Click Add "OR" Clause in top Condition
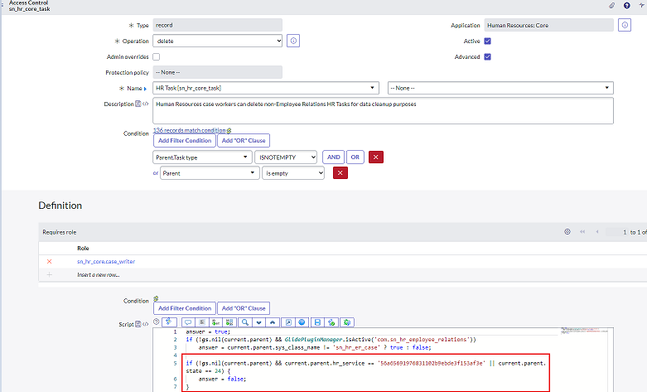Image resolution: width=647 pixels, height=392 pixels. point(243,140)
